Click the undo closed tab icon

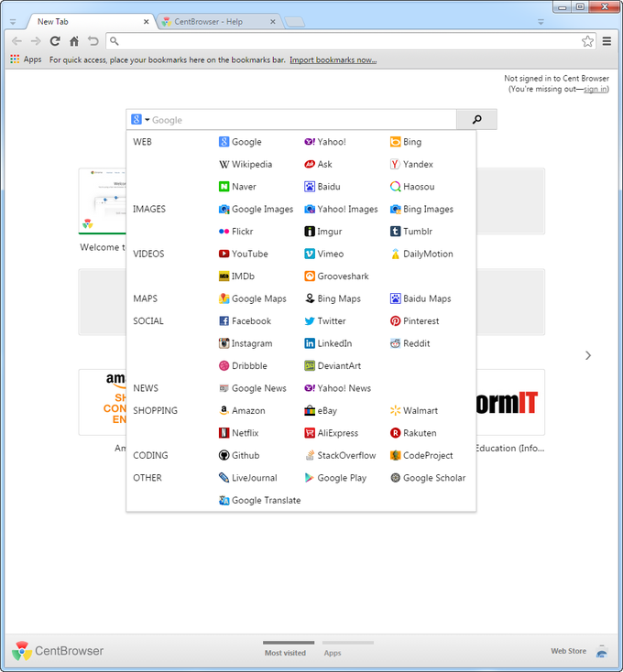[x=93, y=41]
